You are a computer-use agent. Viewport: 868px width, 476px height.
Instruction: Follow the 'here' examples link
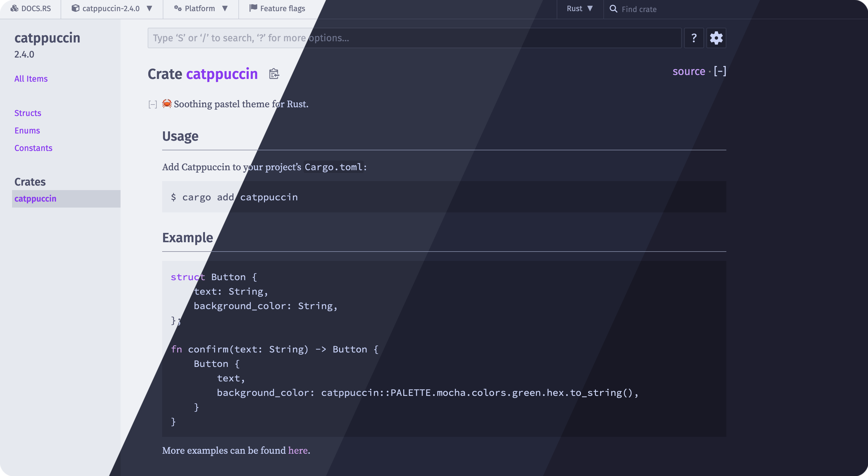(297, 450)
